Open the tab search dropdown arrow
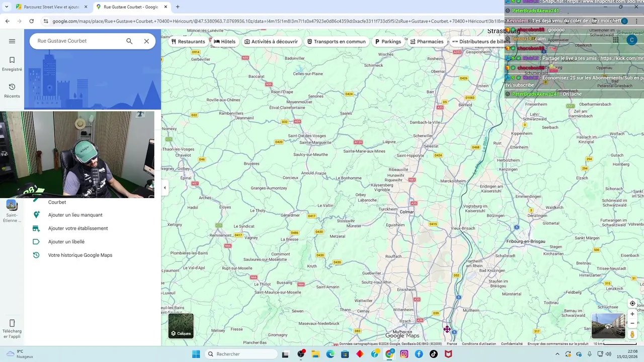Viewport: 644px width, 362px height. (x=7, y=7)
